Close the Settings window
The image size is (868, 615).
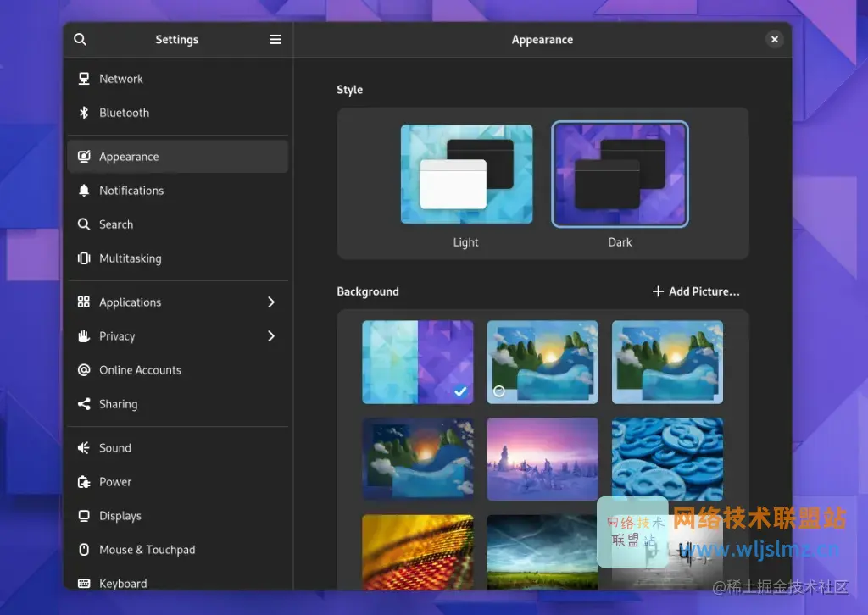pos(775,39)
